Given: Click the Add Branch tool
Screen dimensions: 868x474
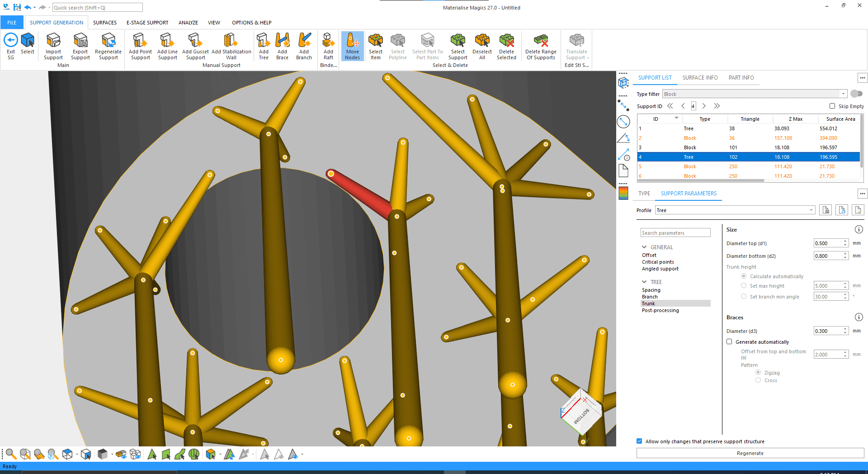Looking at the screenshot, I should coord(304,46).
